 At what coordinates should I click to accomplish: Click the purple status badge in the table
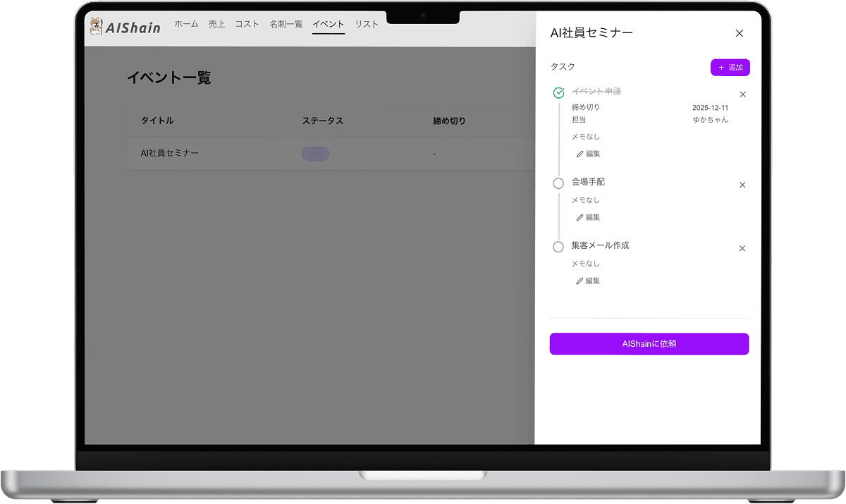(315, 153)
